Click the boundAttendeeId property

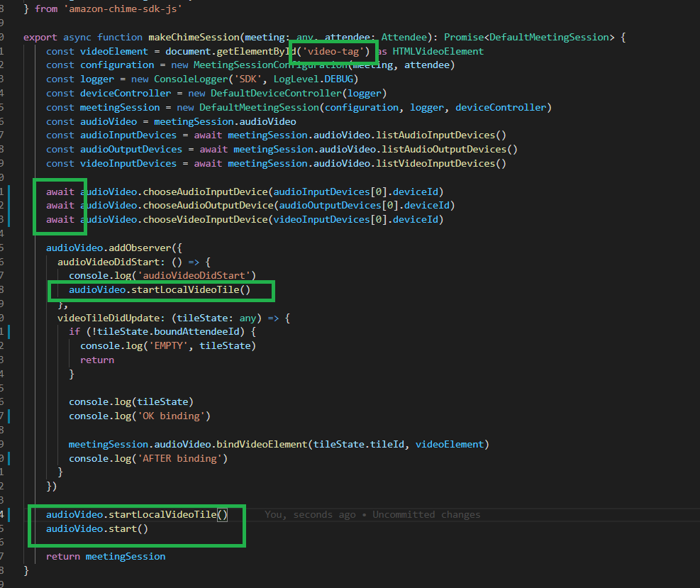click(x=196, y=332)
